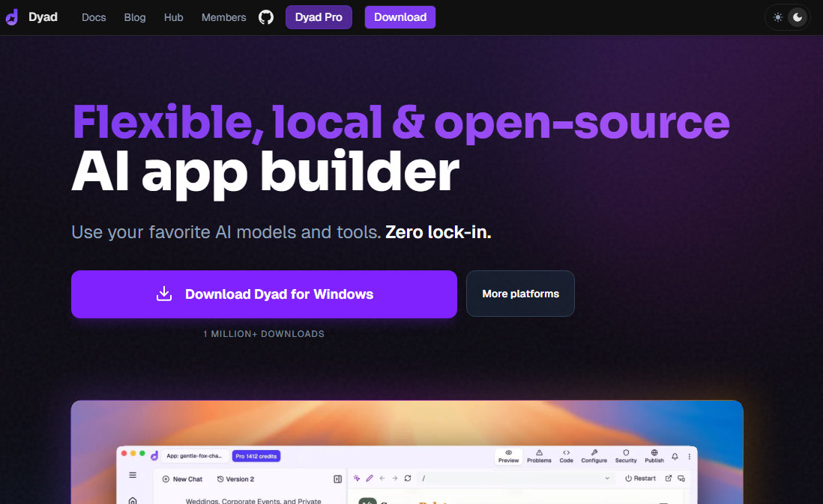Image resolution: width=823 pixels, height=504 pixels.
Task: Click the magic wand icon in screenshot
Action: (x=357, y=479)
